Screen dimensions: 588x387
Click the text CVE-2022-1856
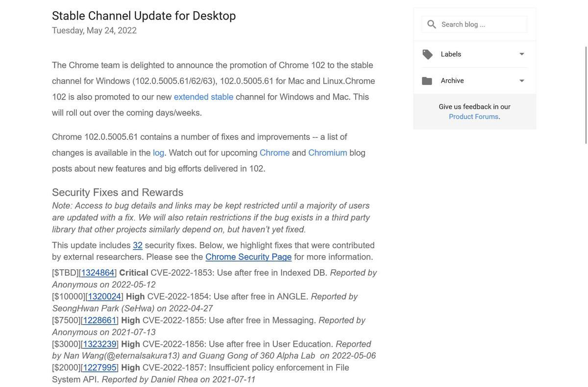[x=174, y=344]
